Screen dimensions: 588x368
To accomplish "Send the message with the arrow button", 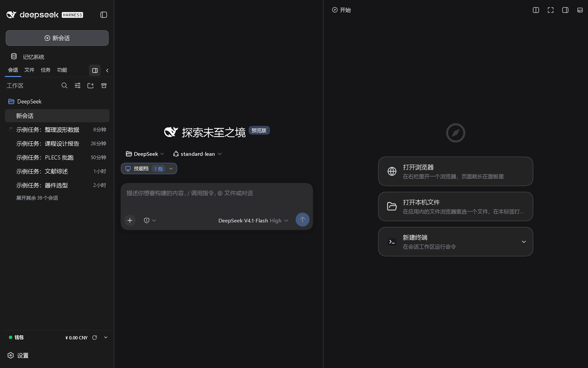I will (302, 220).
